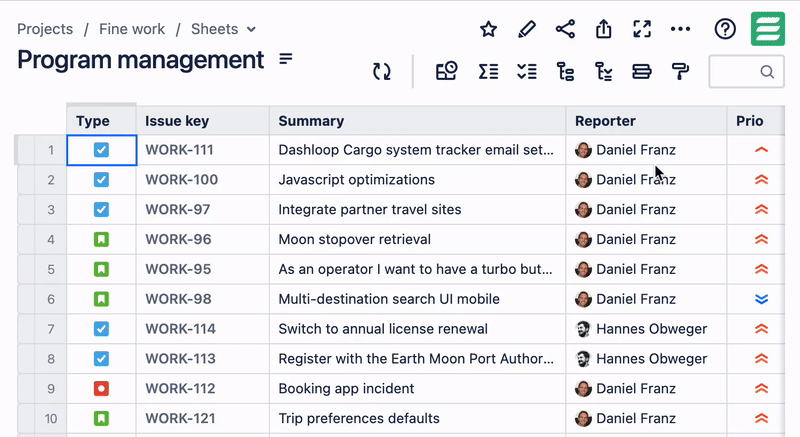800x437 pixels.
Task: Click the Program management title
Action: click(140, 60)
